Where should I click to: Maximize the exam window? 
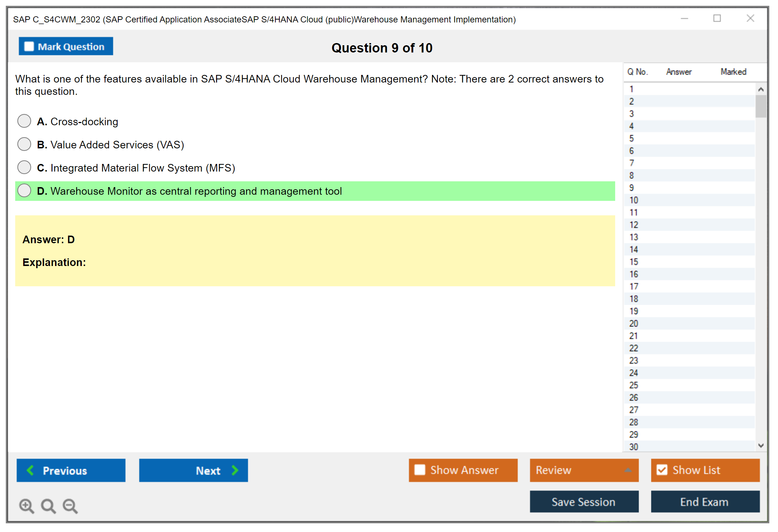tap(717, 18)
